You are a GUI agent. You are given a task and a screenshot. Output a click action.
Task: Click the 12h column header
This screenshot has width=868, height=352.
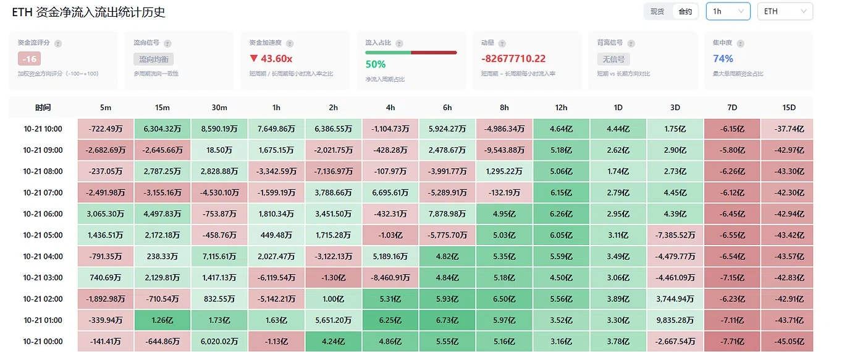pos(561,108)
